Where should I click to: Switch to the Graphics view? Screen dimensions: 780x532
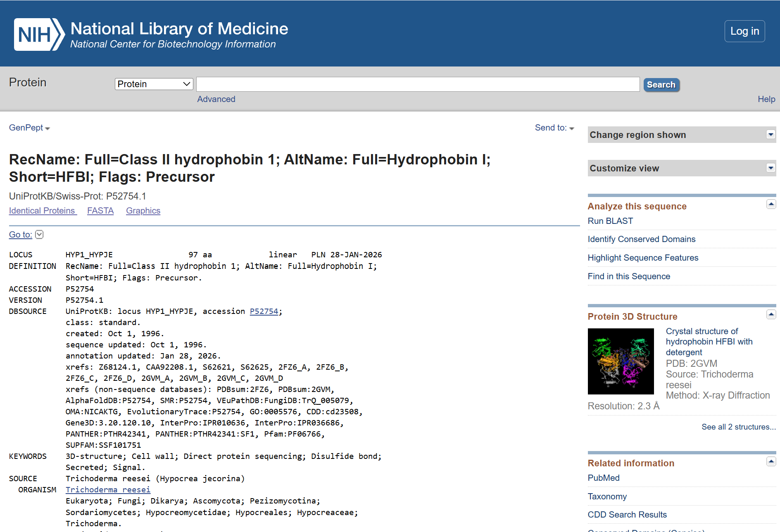pyautogui.click(x=143, y=211)
